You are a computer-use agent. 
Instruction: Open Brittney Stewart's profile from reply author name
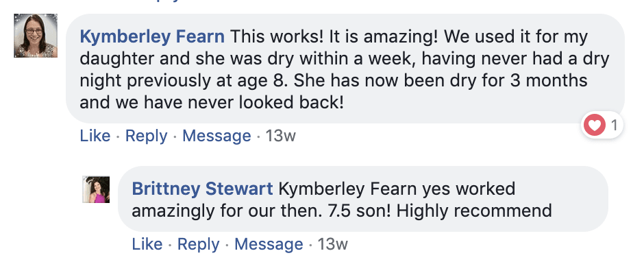(x=202, y=189)
